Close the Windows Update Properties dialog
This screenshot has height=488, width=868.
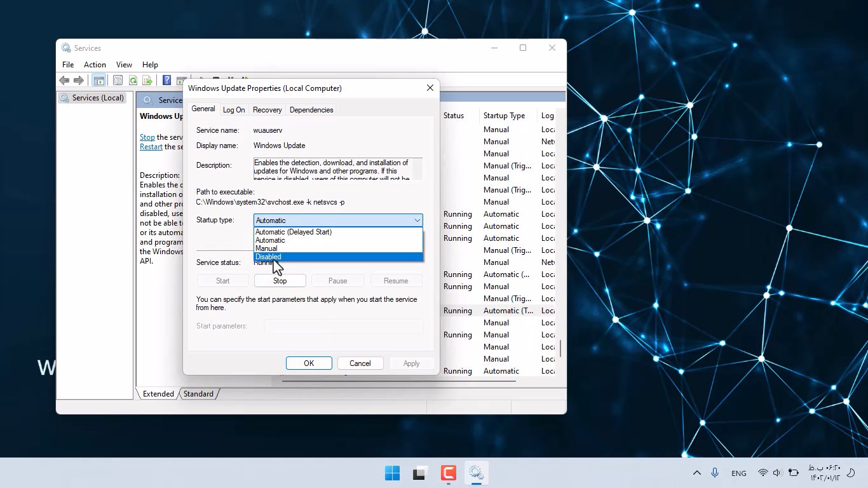430,88
